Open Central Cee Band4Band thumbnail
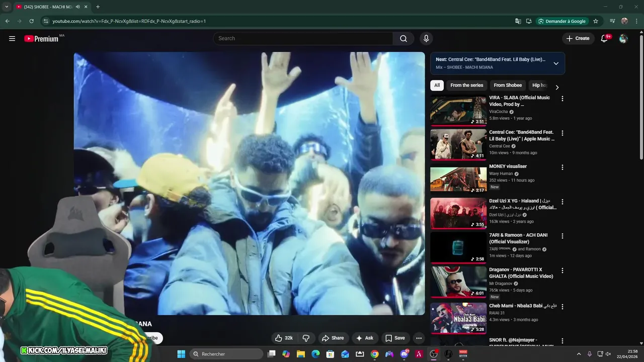The image size is (644, 362). click(458, 145)
